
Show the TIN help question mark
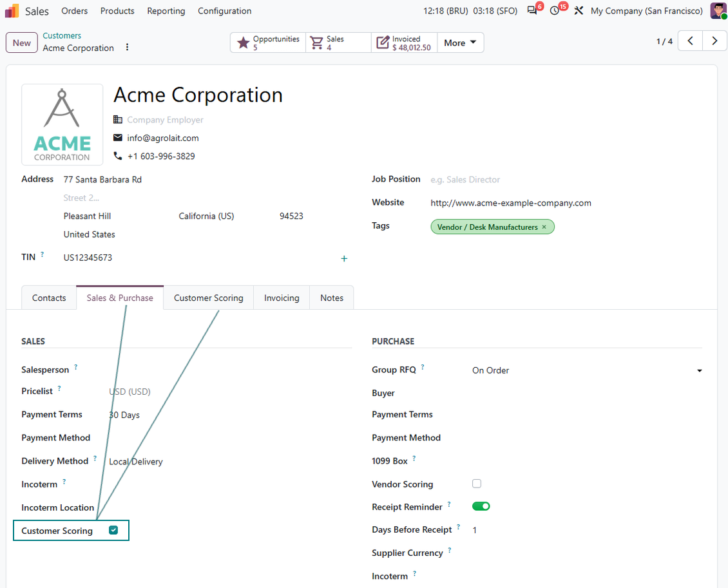pyautogui.click(x=43, y=254)
